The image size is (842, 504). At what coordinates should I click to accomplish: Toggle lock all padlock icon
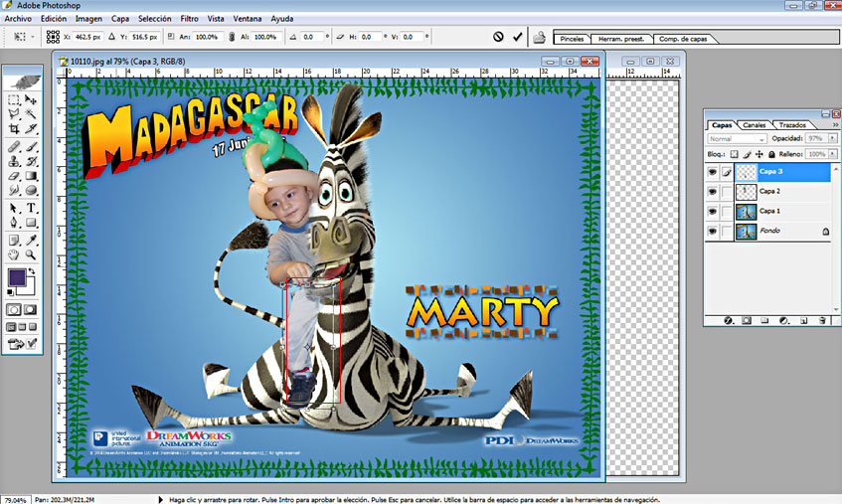[x=771, y=155]
